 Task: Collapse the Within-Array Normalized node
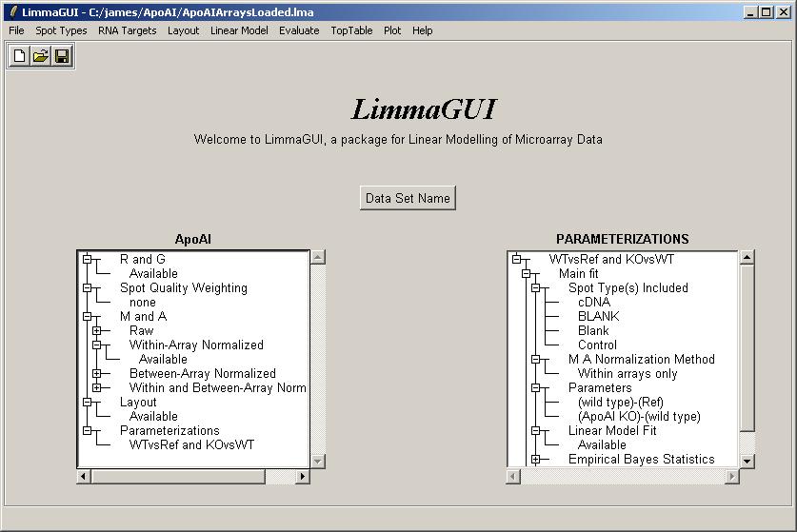[97, 345]
